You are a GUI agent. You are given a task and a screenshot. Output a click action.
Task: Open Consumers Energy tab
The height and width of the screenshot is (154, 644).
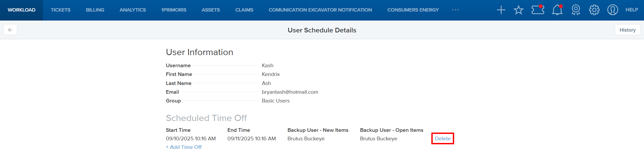coord(413,10)
